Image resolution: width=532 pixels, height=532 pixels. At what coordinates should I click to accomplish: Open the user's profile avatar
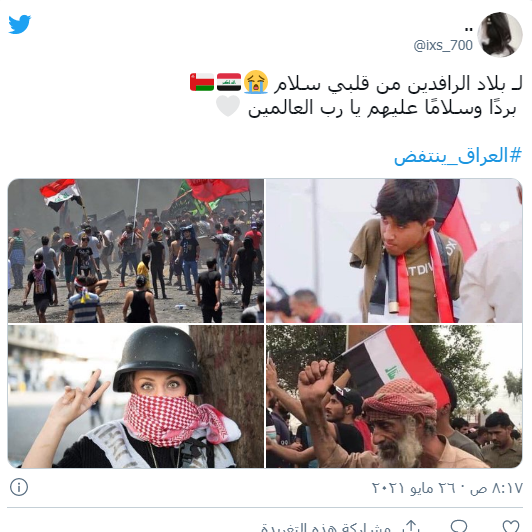point(499,34)
